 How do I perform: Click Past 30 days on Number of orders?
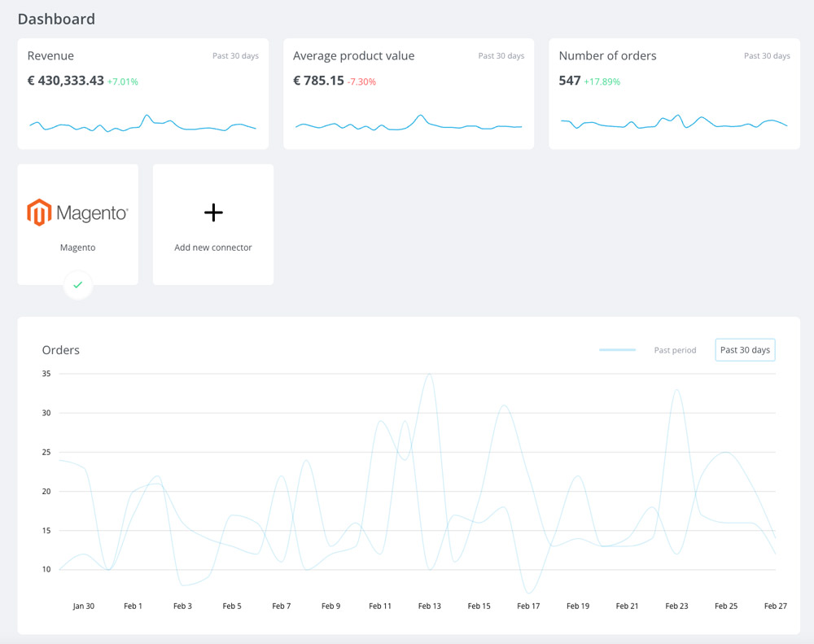point(767,55)
